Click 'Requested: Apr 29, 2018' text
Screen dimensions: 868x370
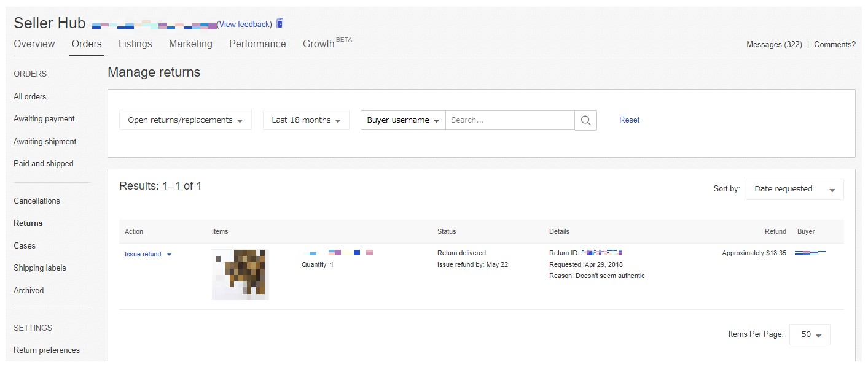[x=586, y=264]
